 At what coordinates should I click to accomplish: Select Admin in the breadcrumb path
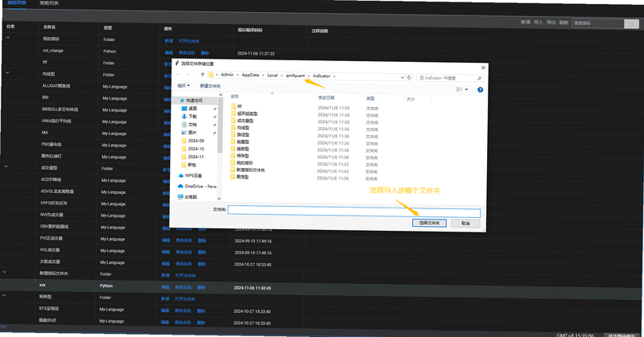tap(227, 75)
